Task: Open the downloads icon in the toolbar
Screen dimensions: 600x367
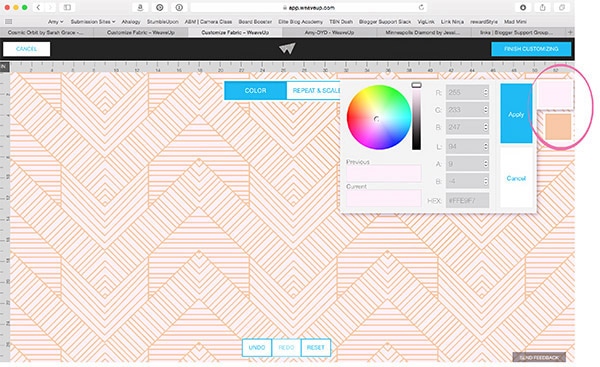Action: [523, 7]
